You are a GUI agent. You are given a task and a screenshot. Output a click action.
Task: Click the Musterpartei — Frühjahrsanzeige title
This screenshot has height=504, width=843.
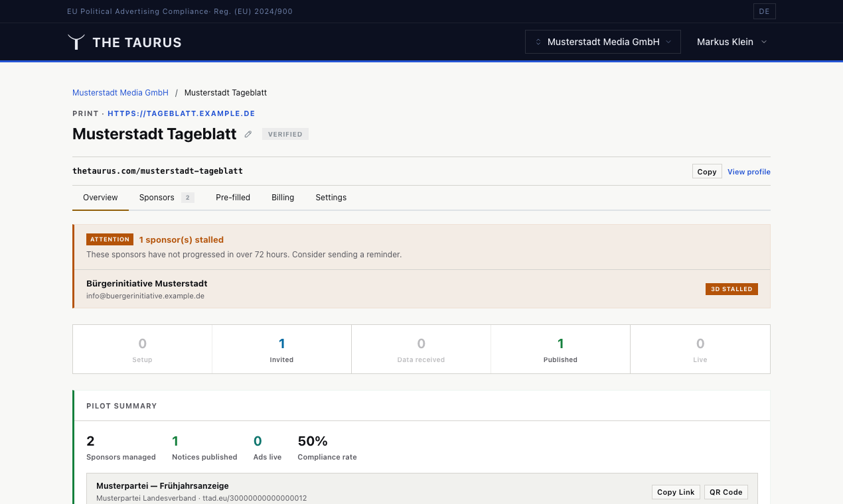pyautogui.click(x=163, y=486)
